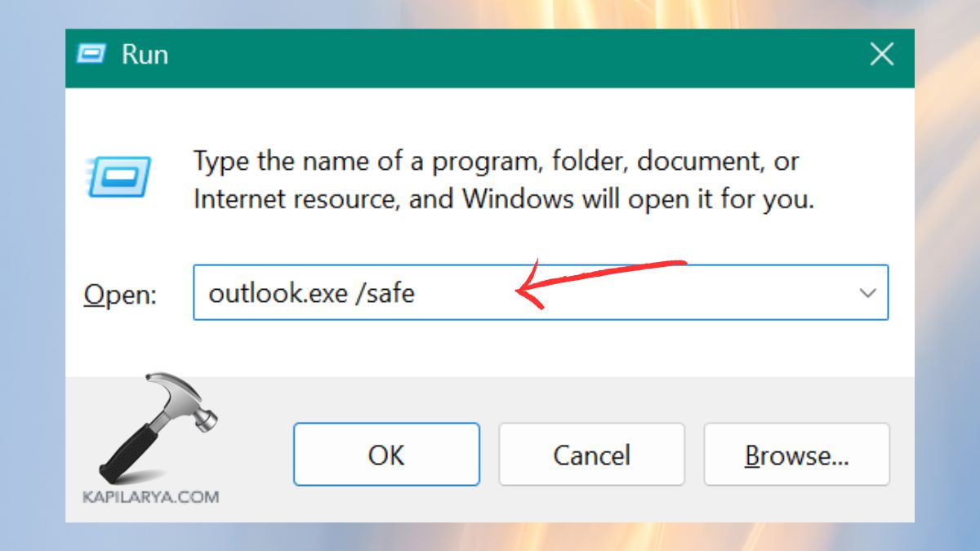Place the cursor after outlook.exe /safe
This screenshot has height=551, width=980.
tap(421, 292)
